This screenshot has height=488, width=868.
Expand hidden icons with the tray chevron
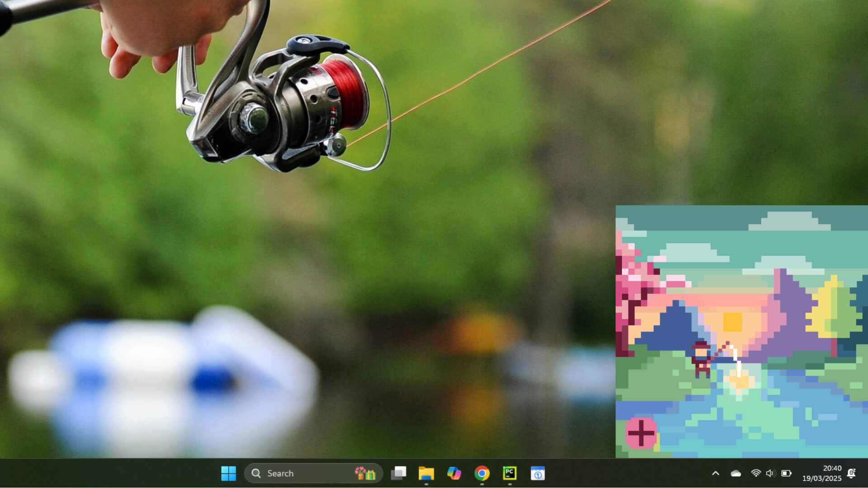point(716,473)
